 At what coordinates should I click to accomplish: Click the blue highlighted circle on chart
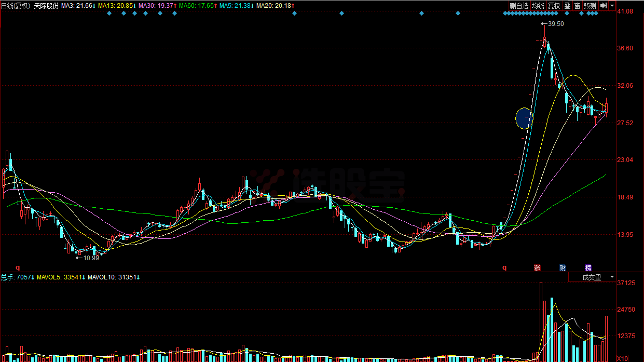pyautogui.click(x=524, y=118)
